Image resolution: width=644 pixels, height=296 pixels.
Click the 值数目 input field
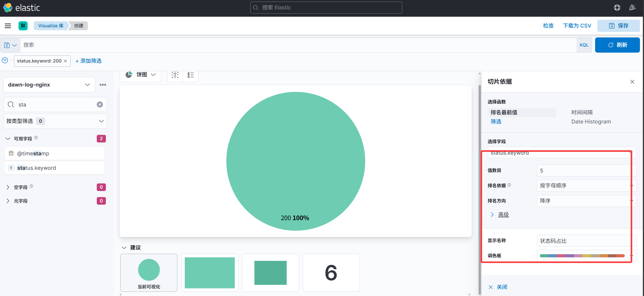(x=586, y=171)
